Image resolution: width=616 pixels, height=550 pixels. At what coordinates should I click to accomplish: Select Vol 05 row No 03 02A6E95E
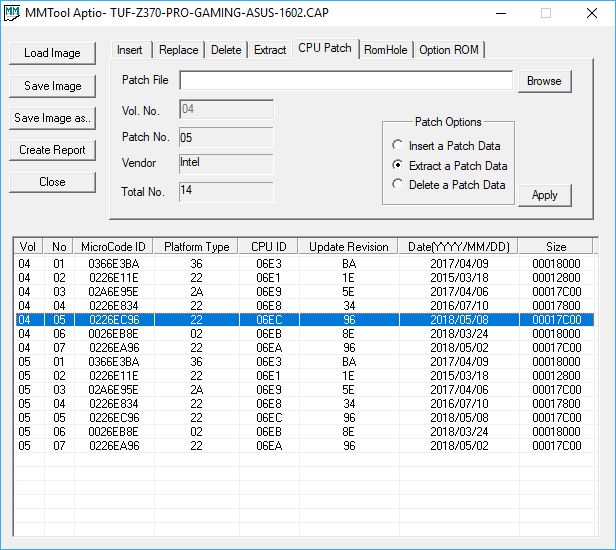tap(304, 390)
